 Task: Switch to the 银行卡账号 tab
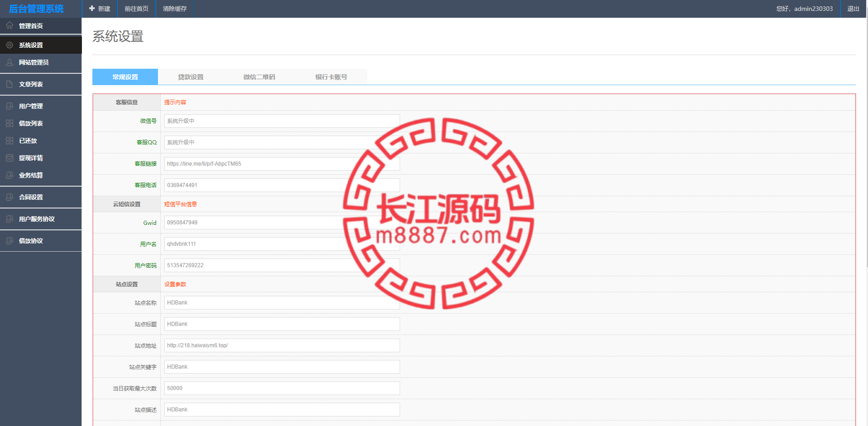point(331,77)
